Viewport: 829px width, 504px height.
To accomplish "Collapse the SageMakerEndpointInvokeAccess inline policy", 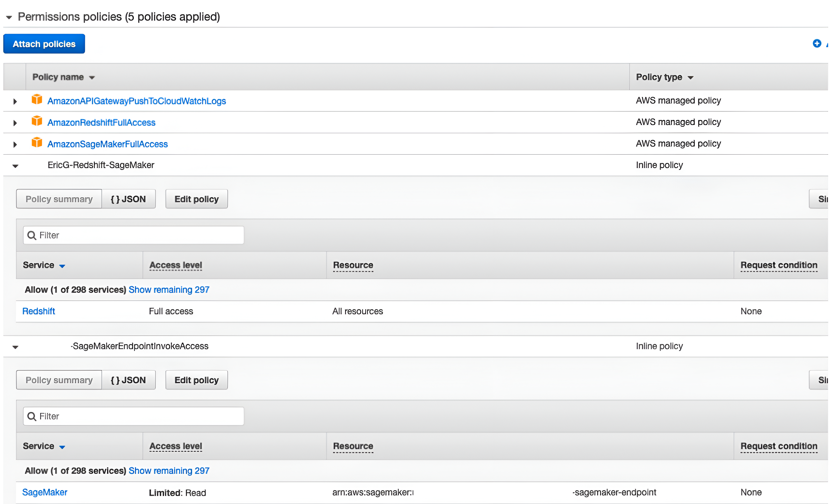I will coord(15,347).
